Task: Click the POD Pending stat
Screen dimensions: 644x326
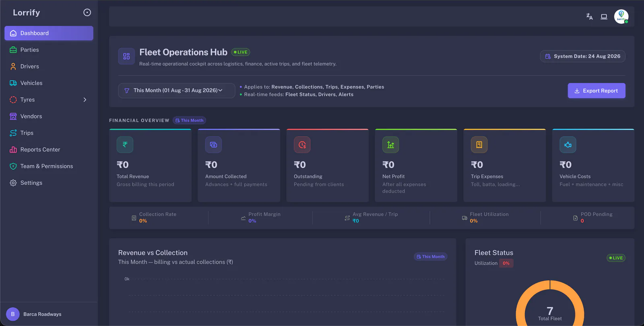Action: coord(592,218)
